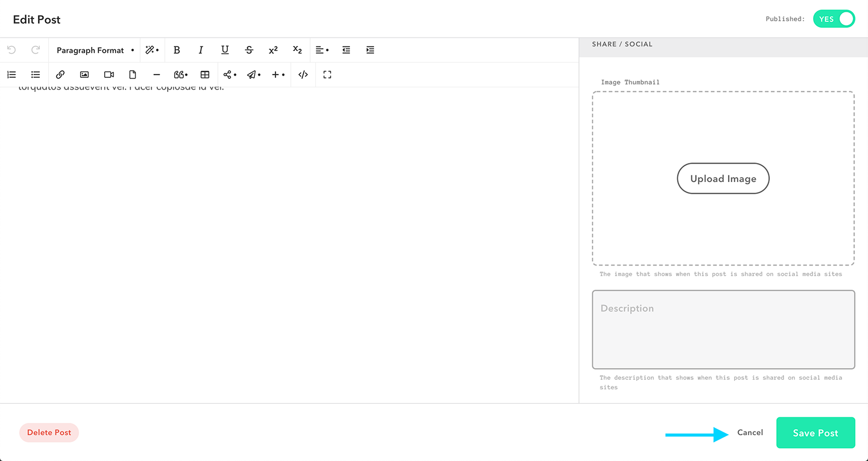The height and width of the screenshot is (461, 868).
Task: Insert a table
Action: point(205,74)
